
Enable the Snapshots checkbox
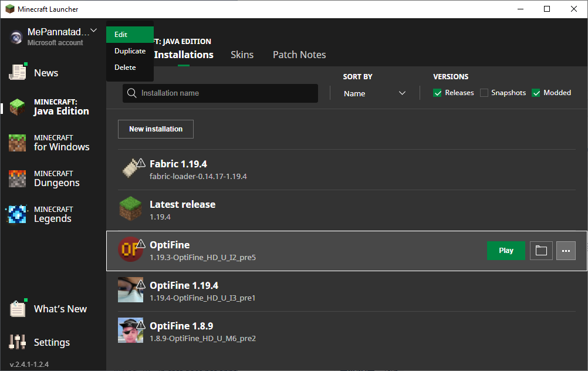pos(484,93)
